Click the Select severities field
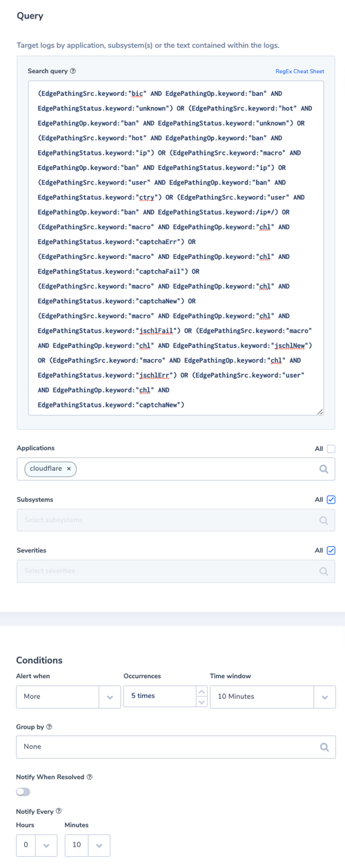 click(x=176, y=571)
